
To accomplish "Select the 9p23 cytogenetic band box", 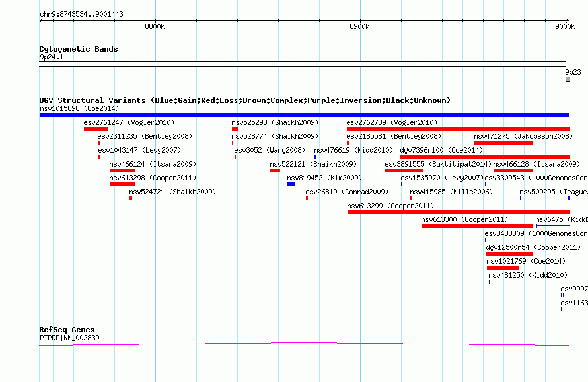I will pos(568,79).
